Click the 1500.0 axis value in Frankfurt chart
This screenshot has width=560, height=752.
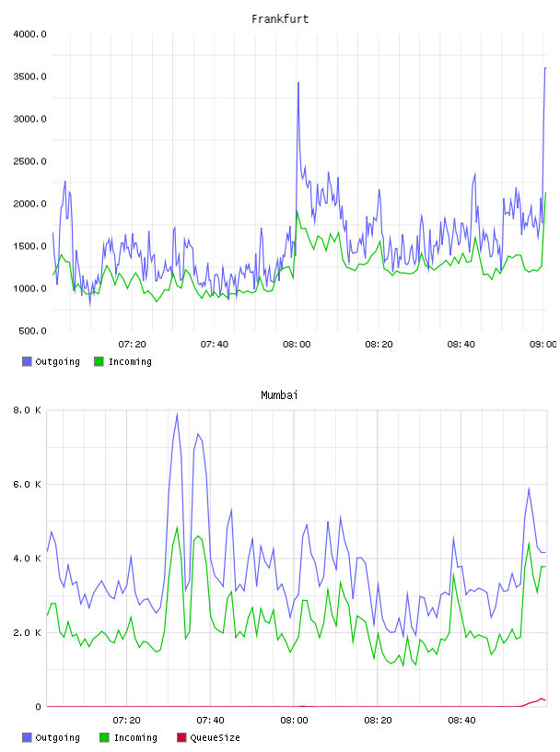click(29, 246)
